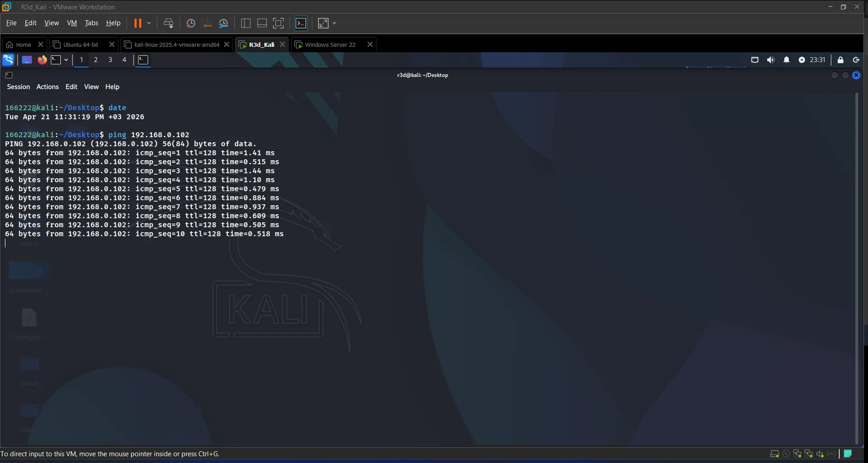
Task: Click the icmp_seq=10 ping reply line
Action: (x=144, y=234)
